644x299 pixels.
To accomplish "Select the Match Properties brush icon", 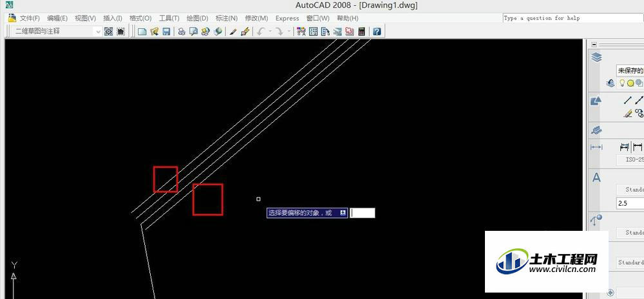I will 232,31.
